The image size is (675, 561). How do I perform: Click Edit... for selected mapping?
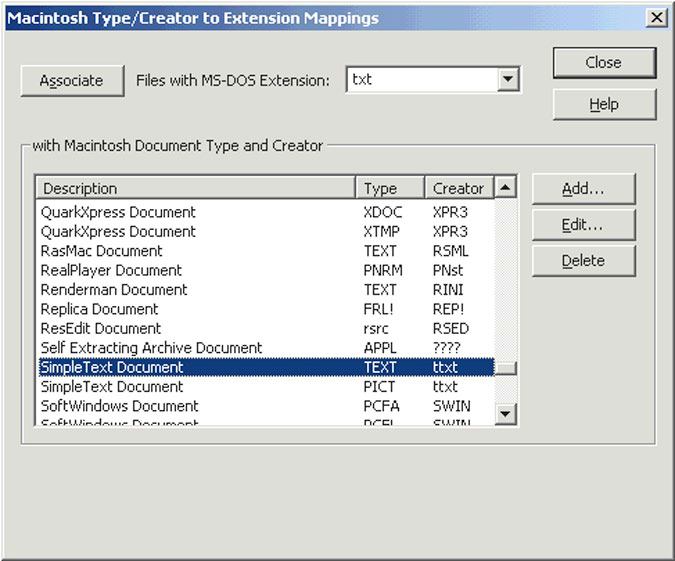tap(583, 225)
